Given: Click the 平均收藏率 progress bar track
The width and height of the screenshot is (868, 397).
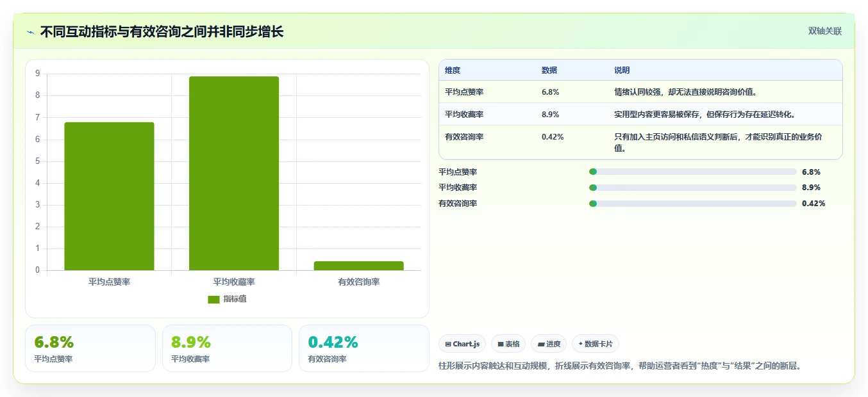Looking at the screenshot, I should (692, 188).
